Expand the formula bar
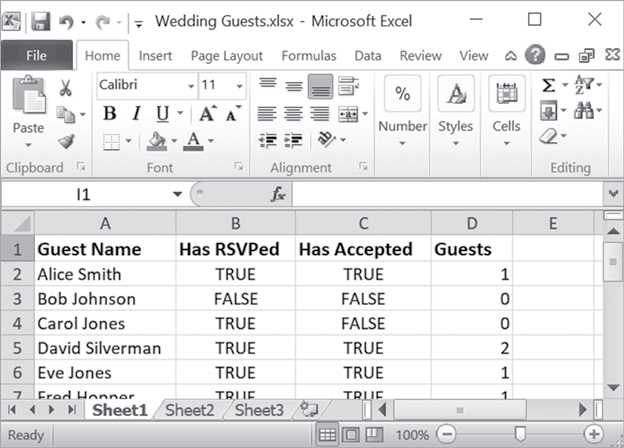624x448 pixels. tap(613, 194)
